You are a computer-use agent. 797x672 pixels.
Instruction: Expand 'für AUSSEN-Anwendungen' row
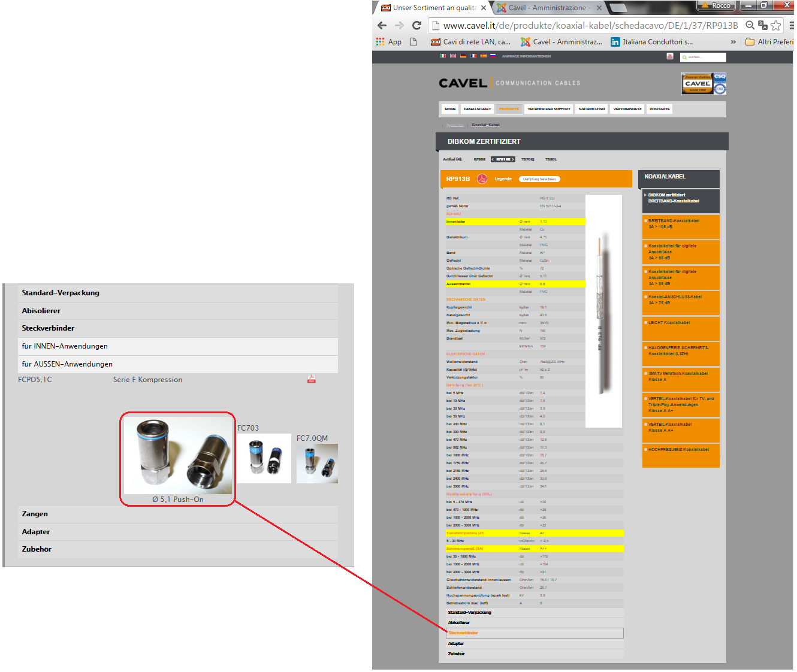point(178,364)
